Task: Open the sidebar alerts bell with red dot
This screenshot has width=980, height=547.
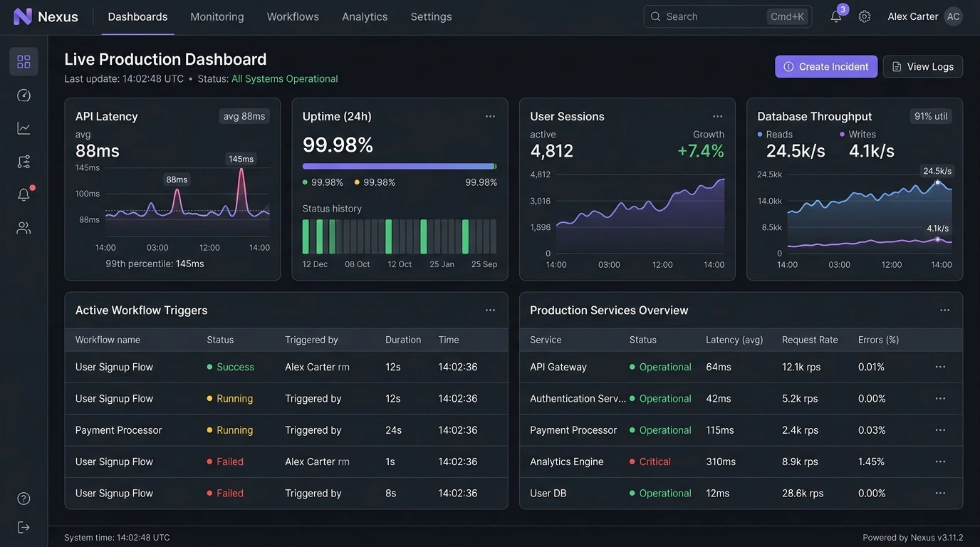Action: tap(24, 194)
